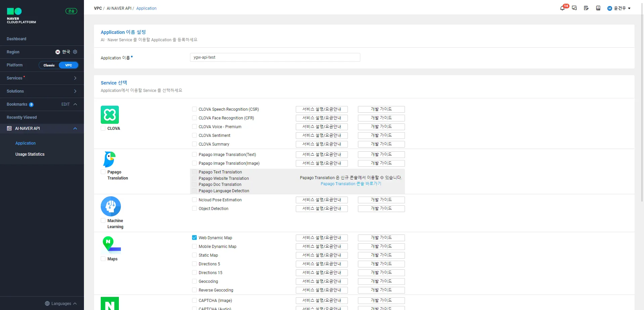The width and height of the screenshot is (644, 310).
Task: Expand the Languages selector arrow
Action: coord(75,304)
